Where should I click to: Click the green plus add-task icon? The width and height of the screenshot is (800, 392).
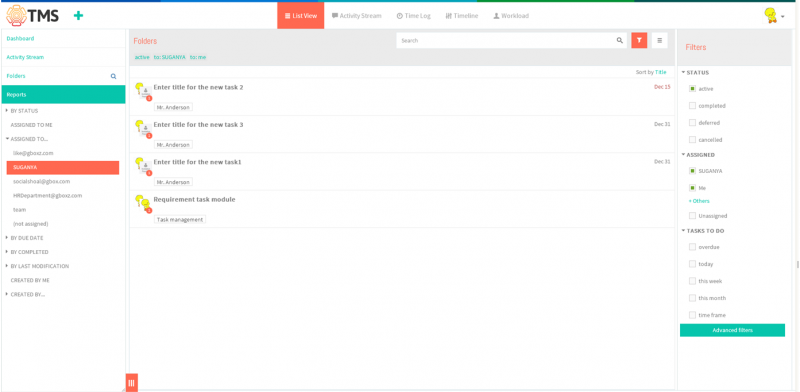(x=78, y=16)
